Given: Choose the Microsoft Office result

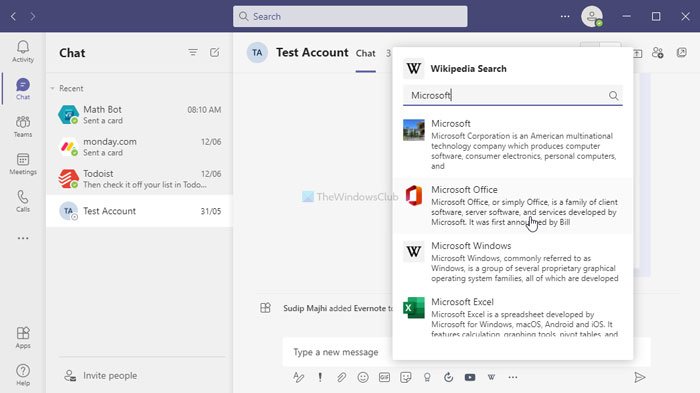Looking at the screenshot, I should [512, 205].
